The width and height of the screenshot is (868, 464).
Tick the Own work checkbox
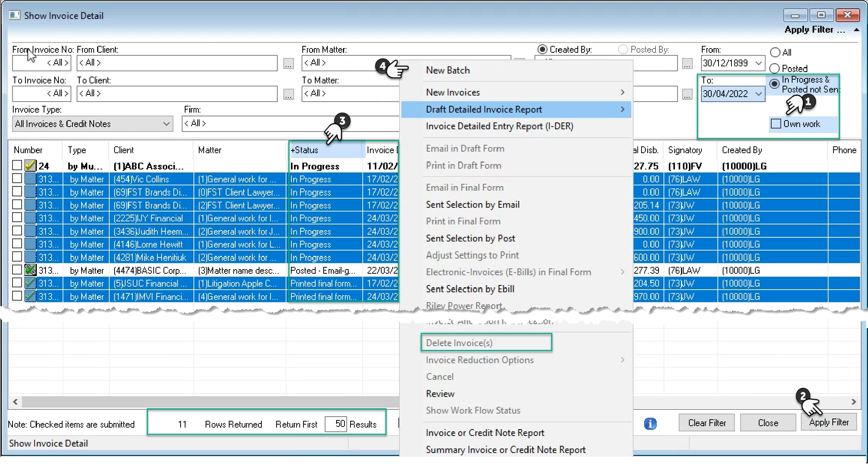click(776, 124)
